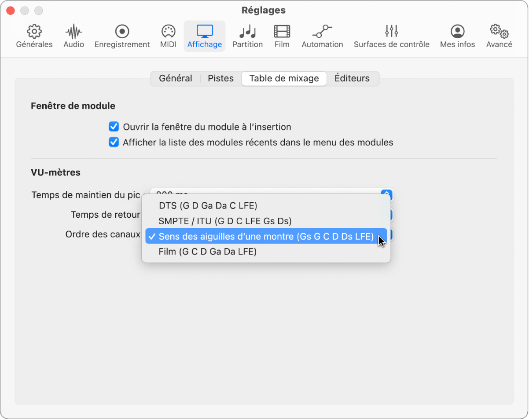The height and width of the screenshot is (420, 529).
Task: Choose SMPTE / ITU channel order option
Action: pos(225,221)
